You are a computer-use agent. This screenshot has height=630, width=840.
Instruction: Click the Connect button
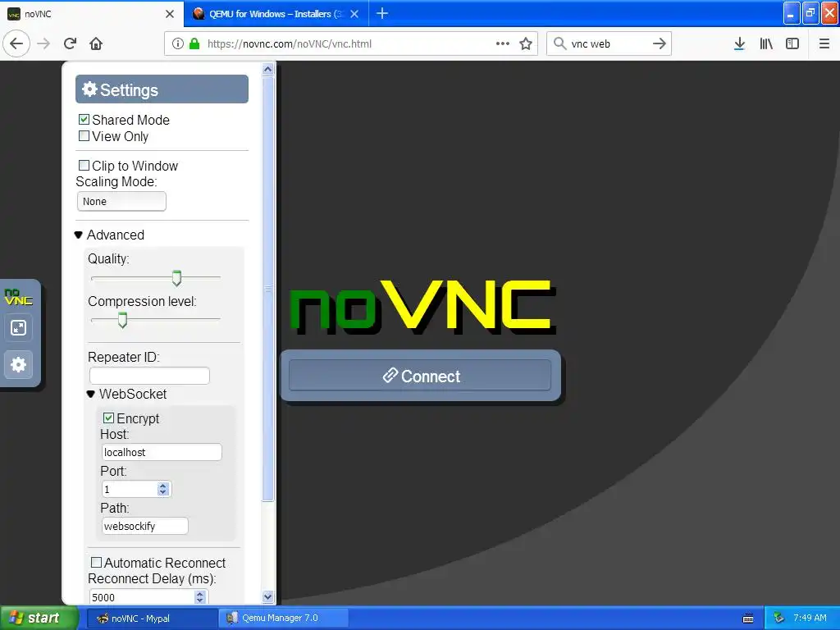pyautogui.click(x=420, y=376)
